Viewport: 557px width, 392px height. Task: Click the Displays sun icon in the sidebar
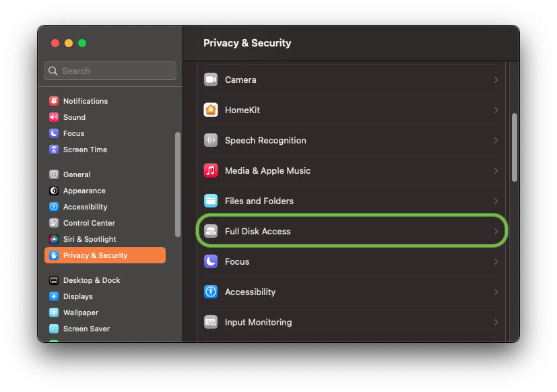click(54, 296)
